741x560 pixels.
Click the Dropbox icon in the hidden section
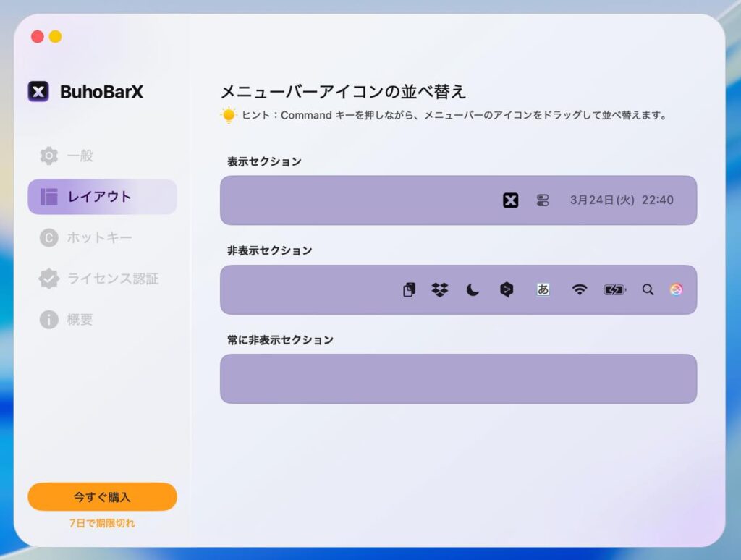pos(439,289)
